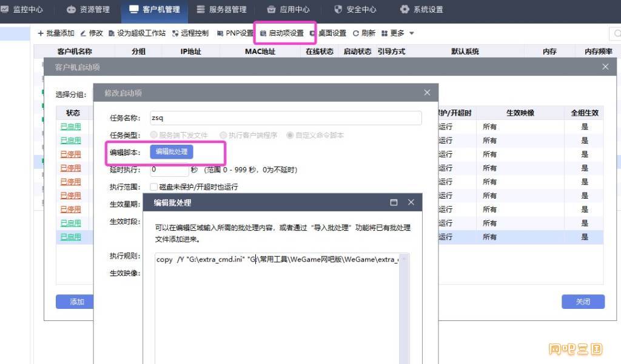Click the MAC地址 column header
621x364 pixels.
(x=260, y=51)
